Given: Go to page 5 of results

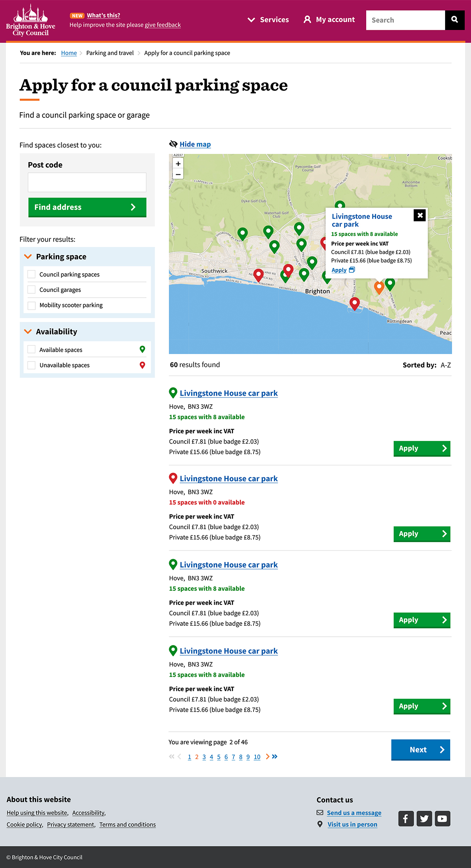Looking at the screenshot, I should (x=219, y=757).
